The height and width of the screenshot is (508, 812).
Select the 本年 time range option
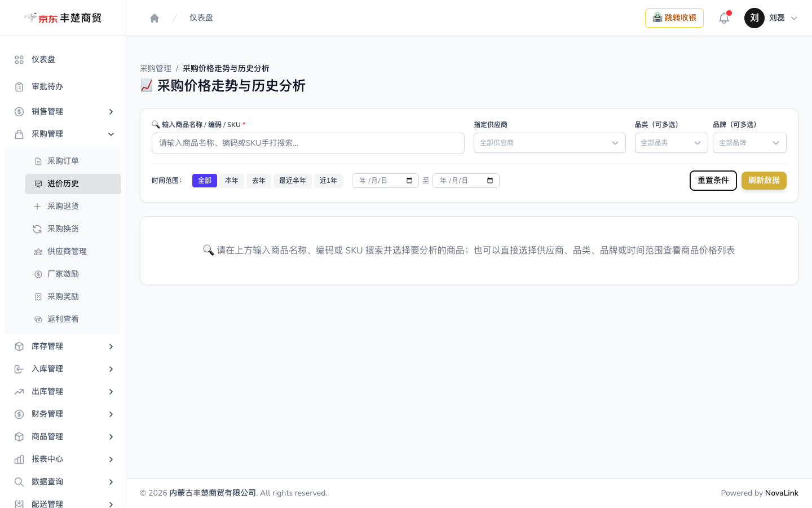click(232, 181)
